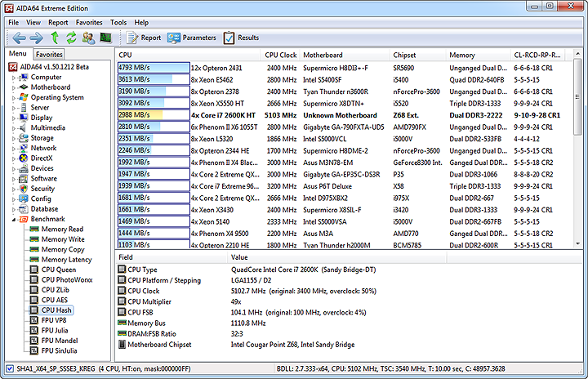588x379 pixels.
Task: Open the Report menu
Action: [58, 23]
